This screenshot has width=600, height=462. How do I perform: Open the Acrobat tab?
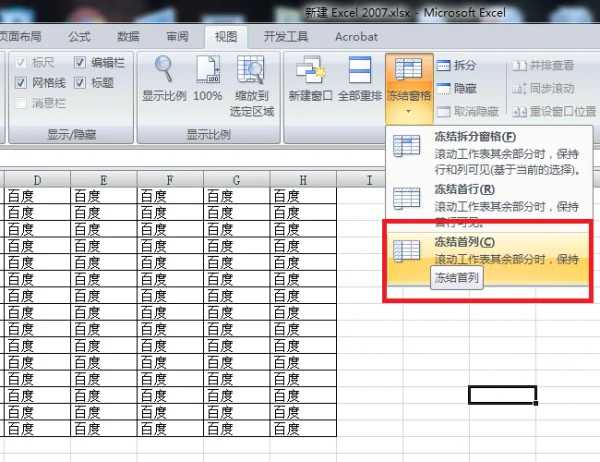pyautogui.click(x=356, y=37)
